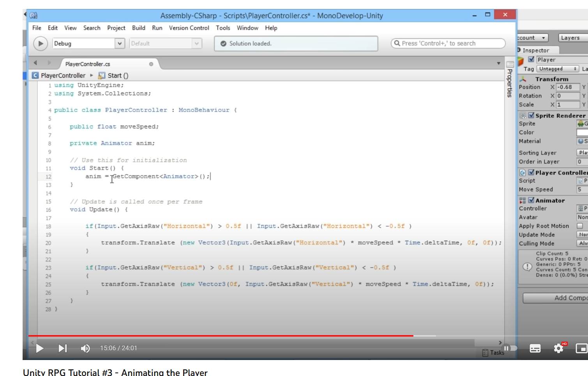Click the Scale X field in Transform
The height and width of the screenshot is (376, 588).
click(568, 105)
